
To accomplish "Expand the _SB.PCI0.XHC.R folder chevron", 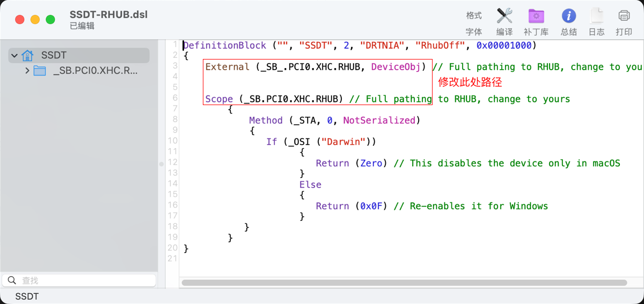I will [x=27, y=71].
